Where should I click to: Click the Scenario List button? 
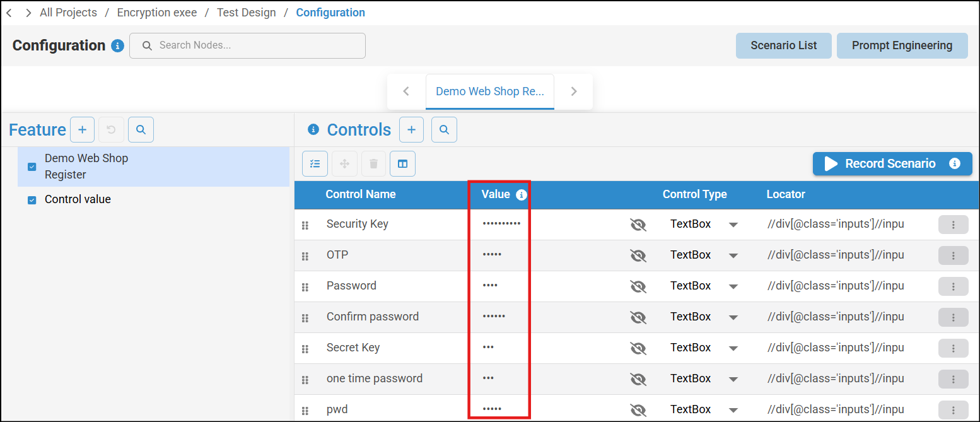tap(783, 45)
